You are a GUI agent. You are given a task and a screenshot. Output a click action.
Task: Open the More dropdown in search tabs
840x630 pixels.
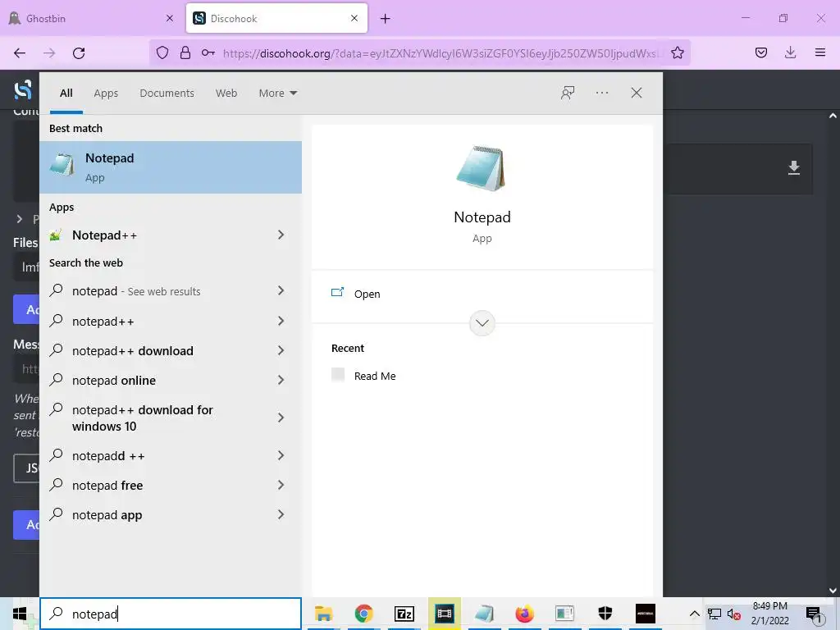click(277, 93)
